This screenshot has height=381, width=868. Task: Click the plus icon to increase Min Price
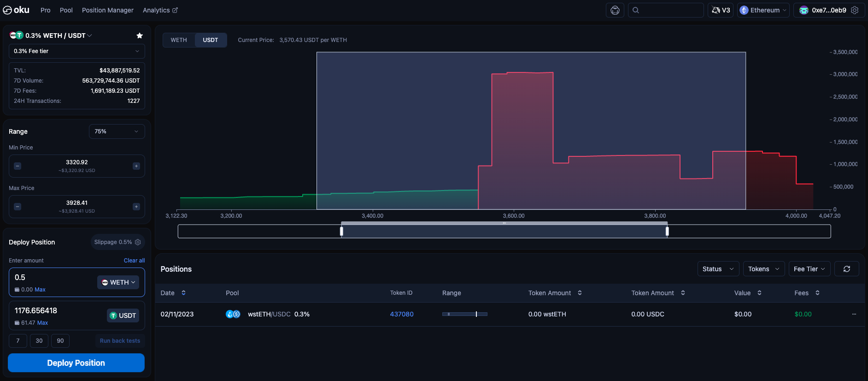click(x=136, y=166)
